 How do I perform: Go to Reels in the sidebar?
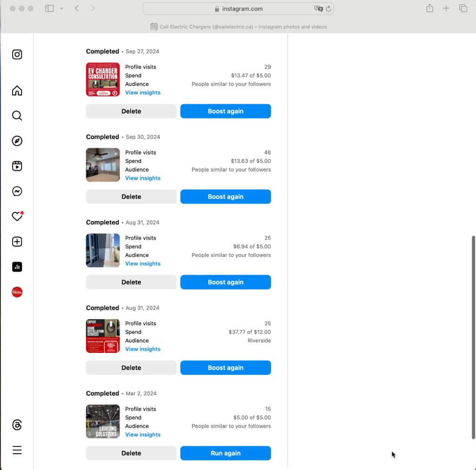[x=17, y=166]
